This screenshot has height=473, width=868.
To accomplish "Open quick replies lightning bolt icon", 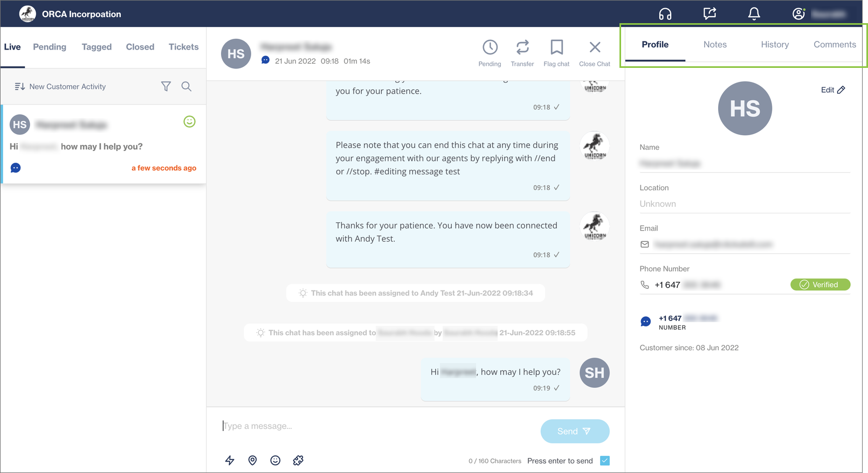I will click(230, 460).
